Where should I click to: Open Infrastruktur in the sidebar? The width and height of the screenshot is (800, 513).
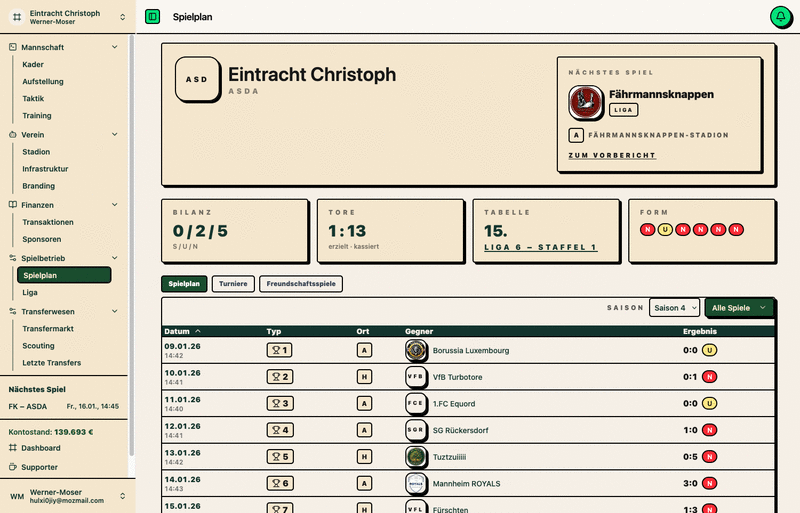pos(45,169)
